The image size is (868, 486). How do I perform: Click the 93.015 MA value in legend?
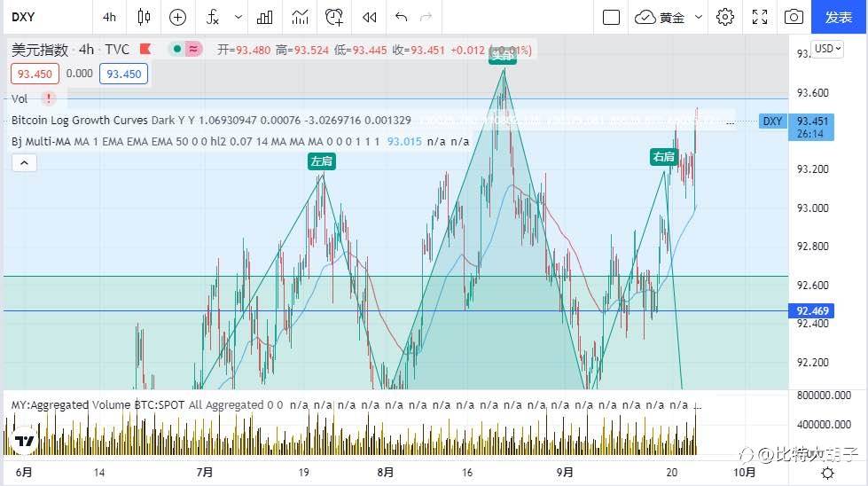[x=404, y=142]
